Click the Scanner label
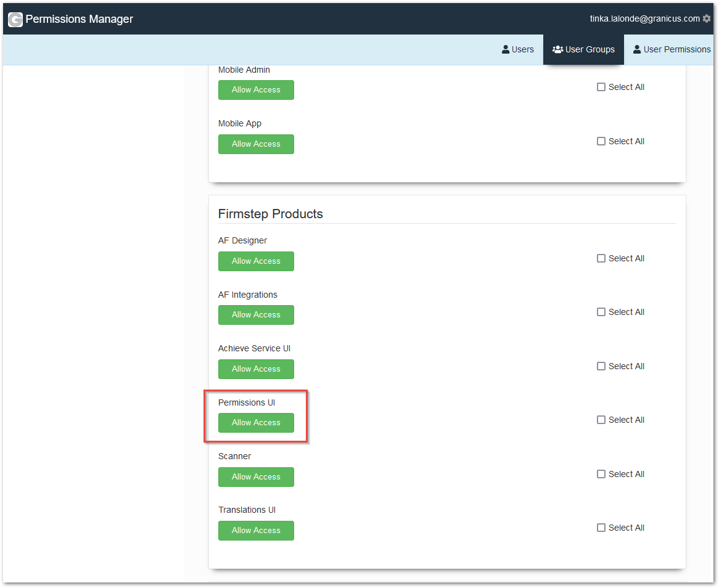This screenshot has width=719, height=588. coord(235,456)
